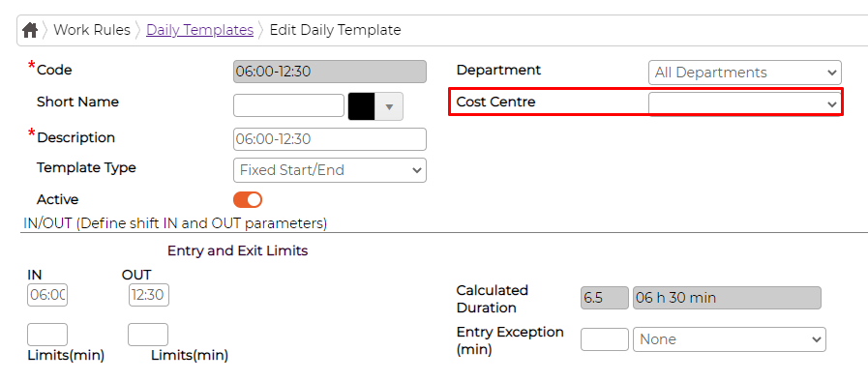The image size is (868, 381).
Task: Focus the IN Limits(min) box
Action: pos(47,336)
